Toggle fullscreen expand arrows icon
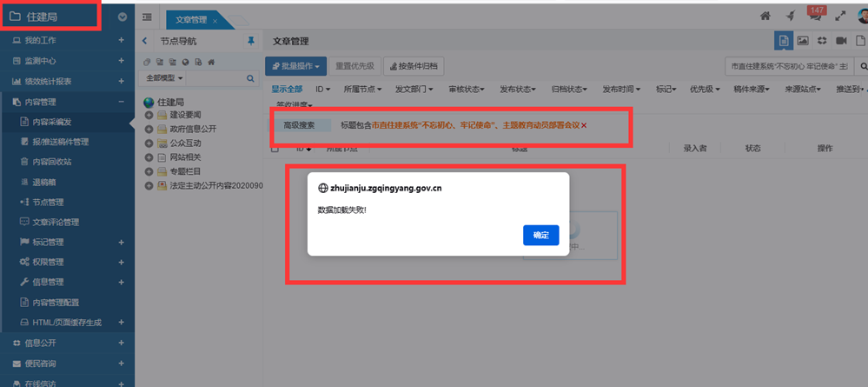 (840, 16)
